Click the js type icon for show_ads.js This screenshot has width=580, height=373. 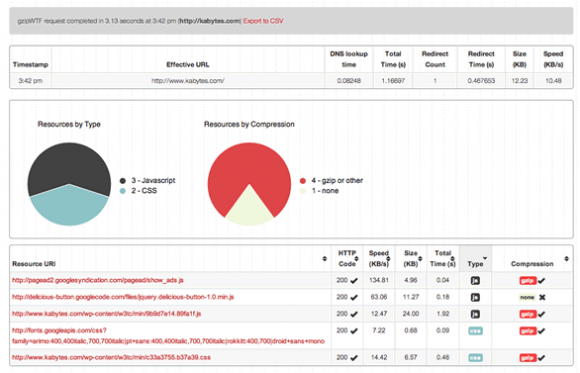475,281
